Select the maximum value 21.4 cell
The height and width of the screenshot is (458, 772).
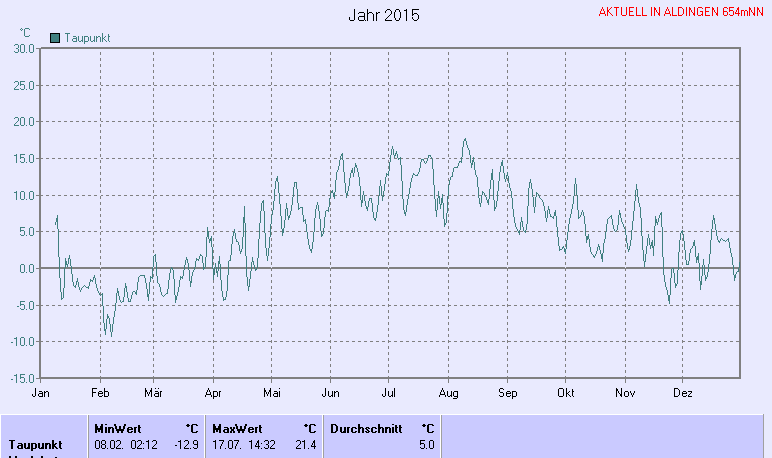click(305, 444)
